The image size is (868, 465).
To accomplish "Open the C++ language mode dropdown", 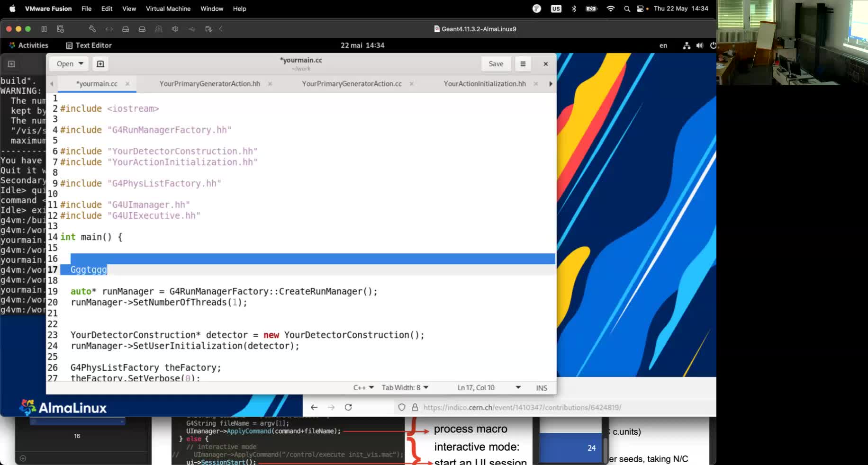I will [x=363, y=387].
